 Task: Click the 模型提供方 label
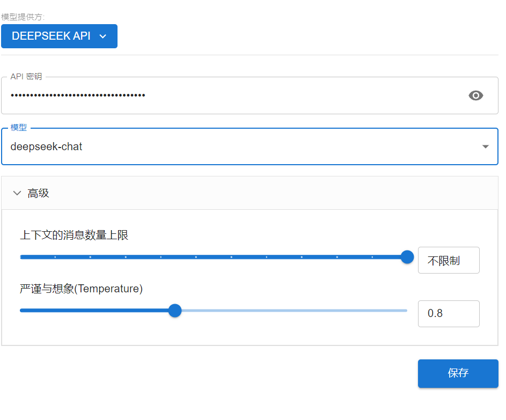click(23, 17)
